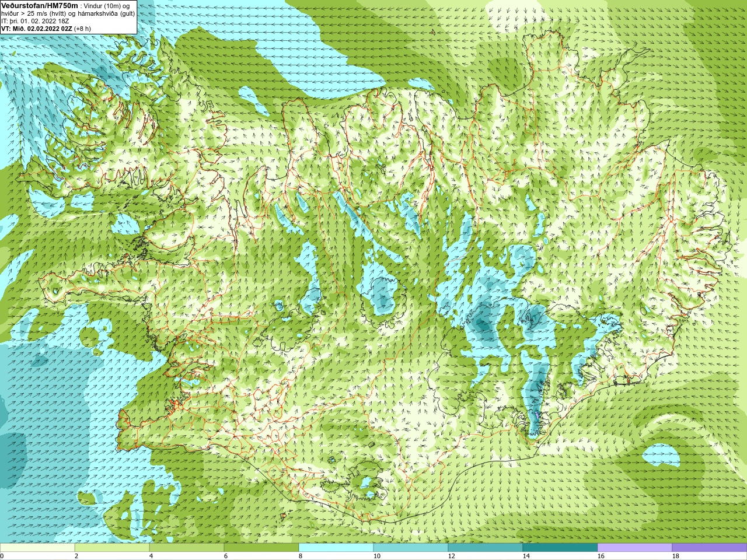Click the '(+8 h)' forecast offset text
This screenshot has height=560, width=747.
(83, 29)
